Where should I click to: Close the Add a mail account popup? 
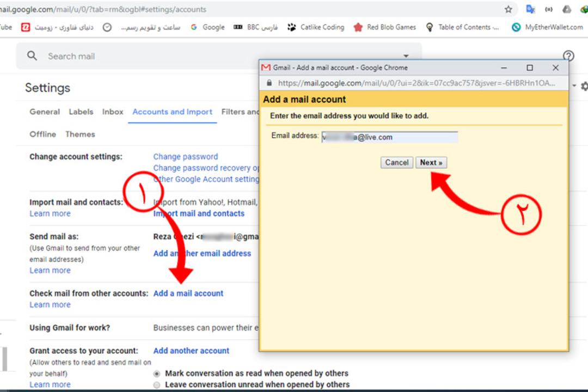pyautogui.click(x=555, y=68)
